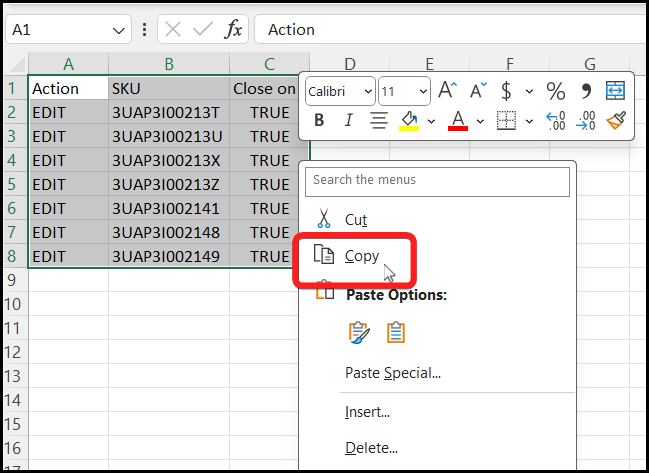The image size is (649, 473).
Task: Click the Increase Font Size icon
Action: coord(448,91)
